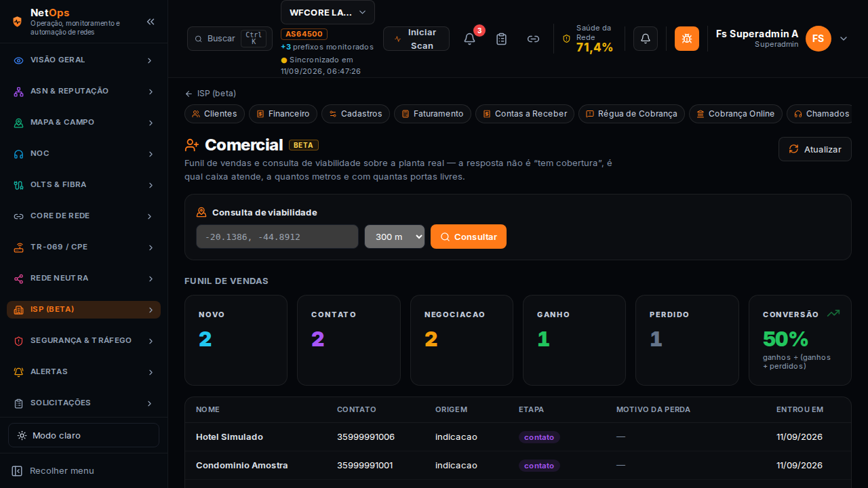Click the bordered bell button beside the bug
This screenshot has height=488, width=868.
coord(646,39)
